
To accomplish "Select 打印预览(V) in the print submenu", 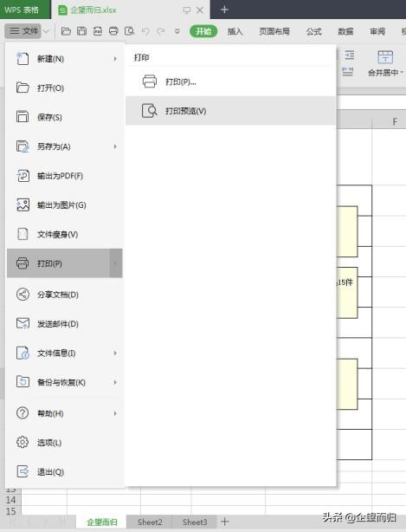I will click(231, 111).
